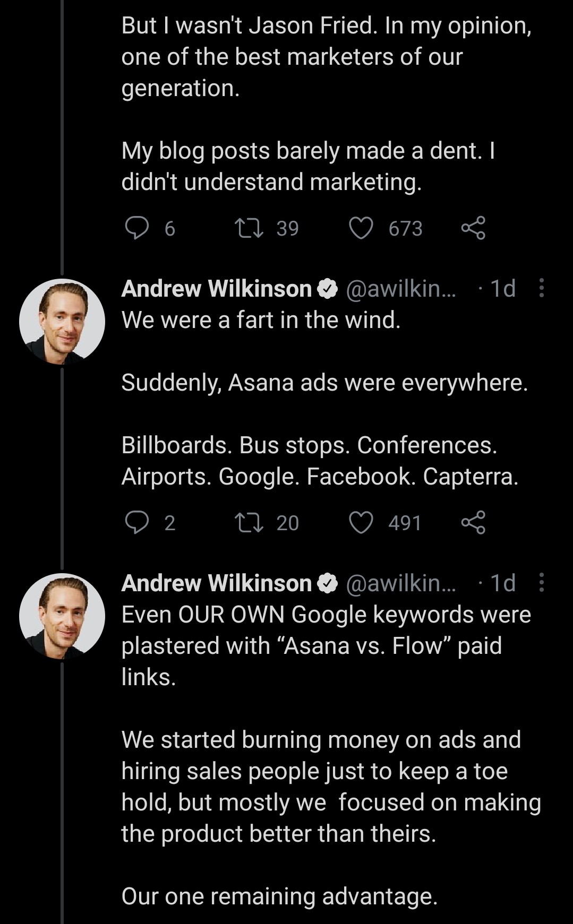Open more options on "Asana vs. Flow" tweet
573x924 pixels.
[541, 583]
